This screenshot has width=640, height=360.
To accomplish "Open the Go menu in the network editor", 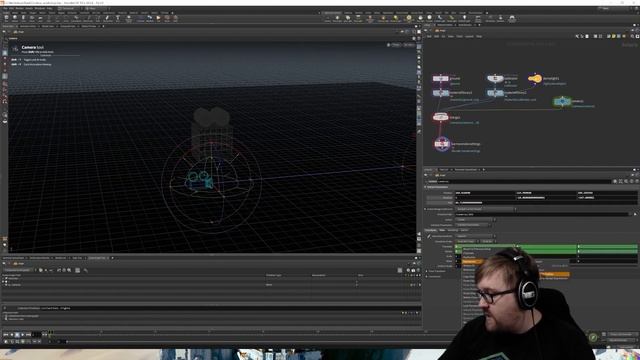I will (x=443, y=36).
